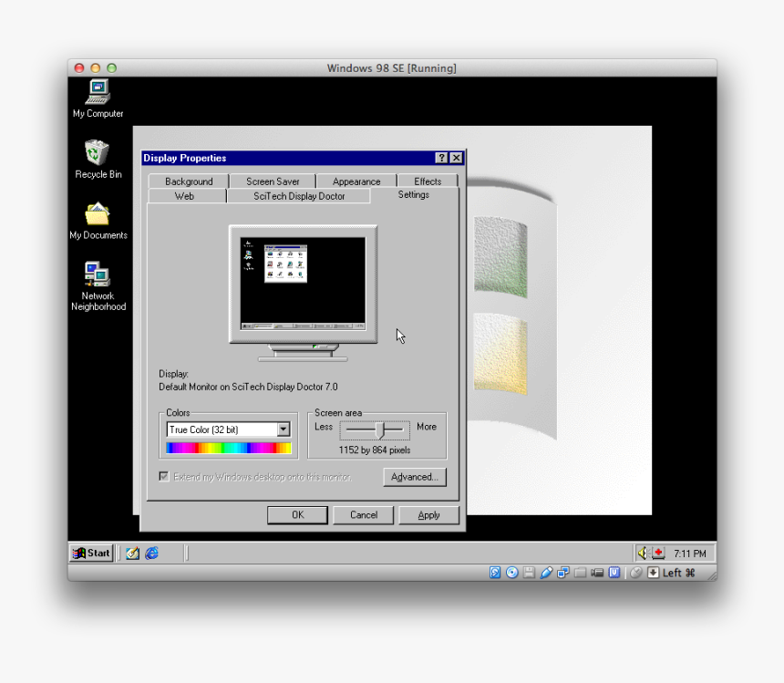Image resolution: width=784 pixels, height=683 pixels.
Task: Click the VirtualBox mouse integration icon
Action: tap(636, 573)
